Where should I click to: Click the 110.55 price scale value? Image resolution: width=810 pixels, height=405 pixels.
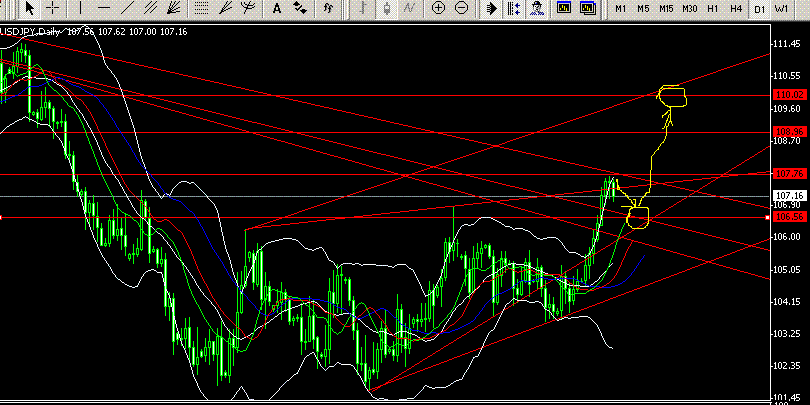tap(788, 76)
